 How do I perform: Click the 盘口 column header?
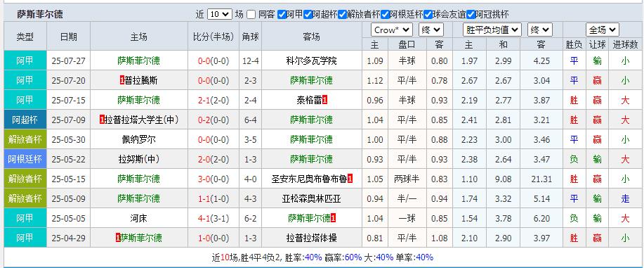point(407,44)
